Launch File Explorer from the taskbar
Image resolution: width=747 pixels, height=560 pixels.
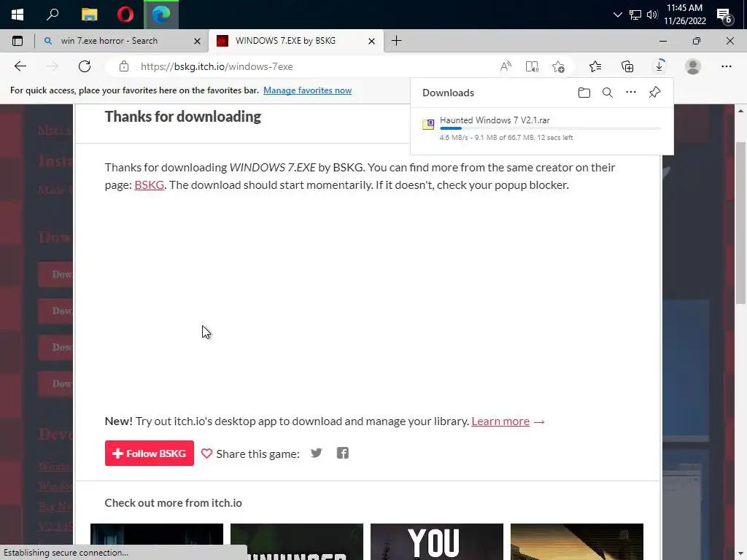(x=89, y=15)
